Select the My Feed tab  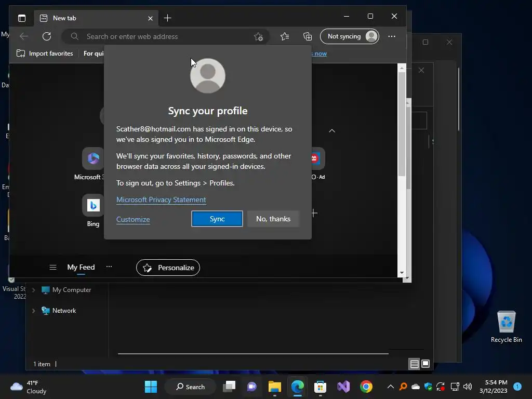coord(81,268)
